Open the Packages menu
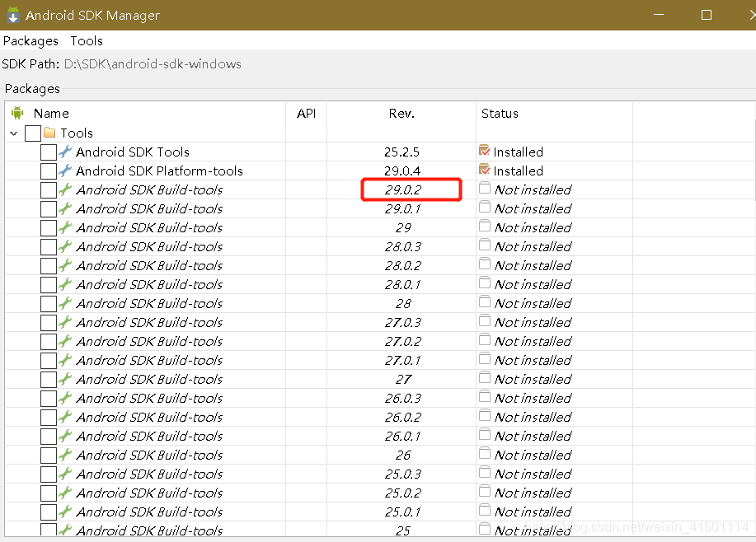Screen dimensions: 756x542 (x=31, y=40)
